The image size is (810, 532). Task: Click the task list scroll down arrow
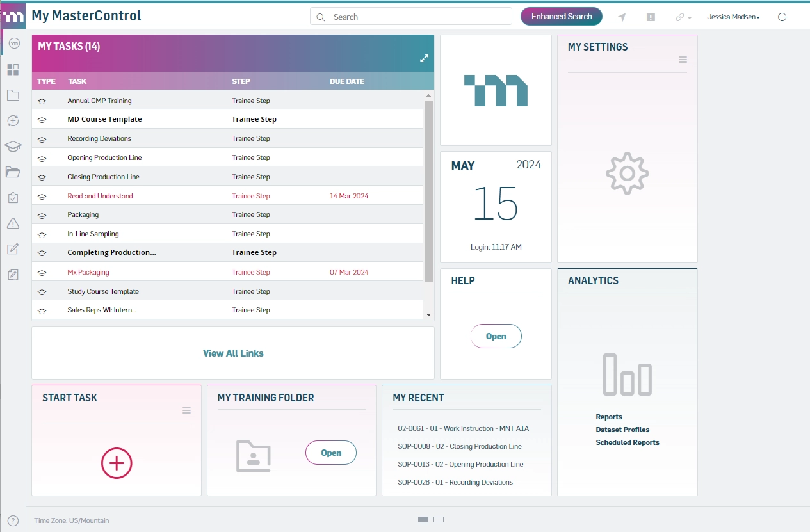[428, 314]
